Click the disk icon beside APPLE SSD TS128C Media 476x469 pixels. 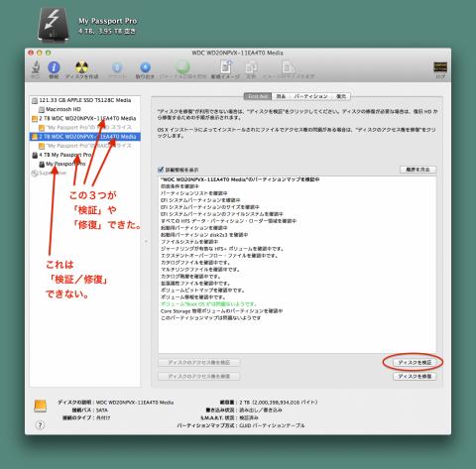(35, 100)
